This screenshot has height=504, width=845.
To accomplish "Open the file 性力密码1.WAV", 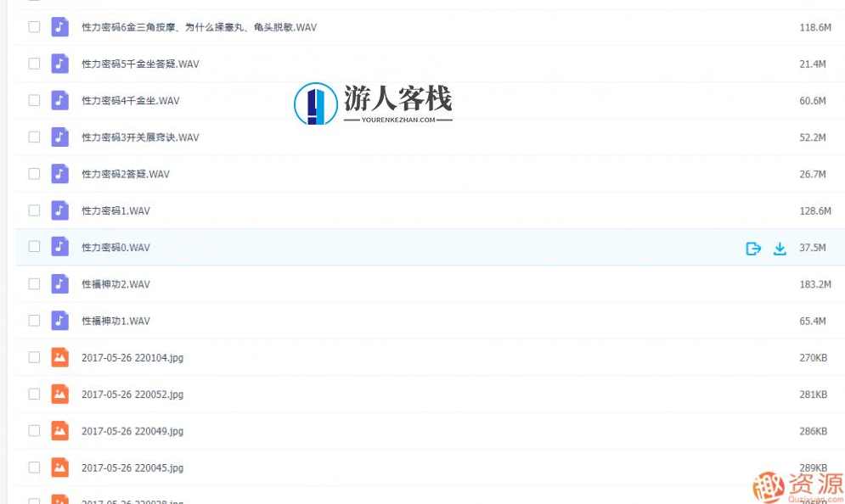I will [115, 210].
